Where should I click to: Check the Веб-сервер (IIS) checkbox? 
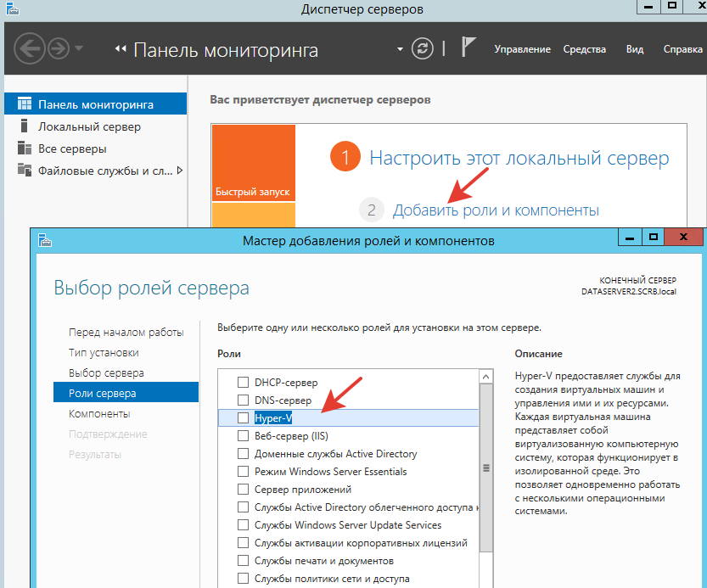243,435
